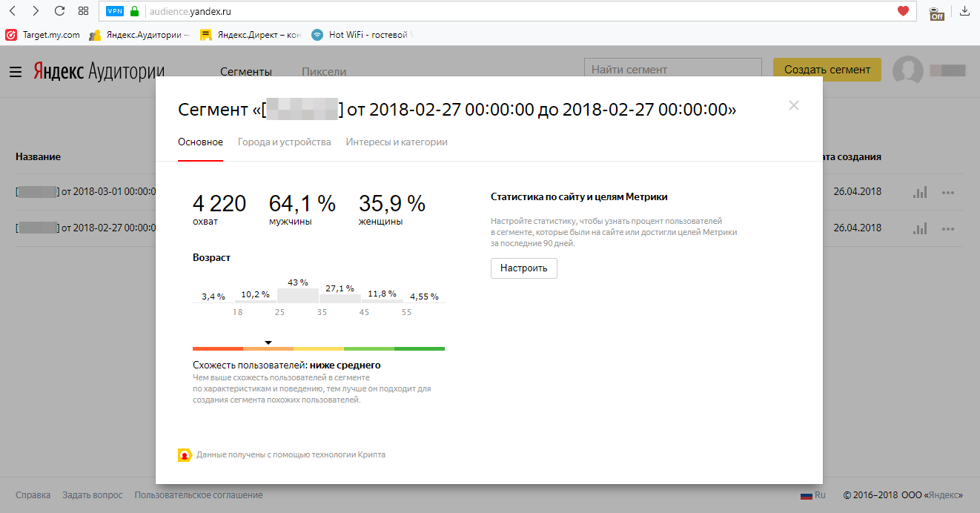This screenshot has height=513, width=980.
Task: Click the 27,1 % age bar
Action: (x=340, y=298)
